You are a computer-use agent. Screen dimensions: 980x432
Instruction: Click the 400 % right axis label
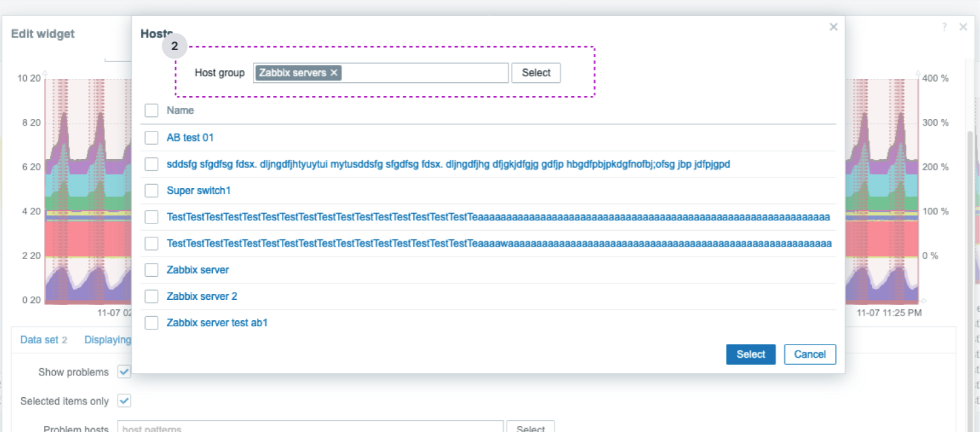click(x=935, y=78)
